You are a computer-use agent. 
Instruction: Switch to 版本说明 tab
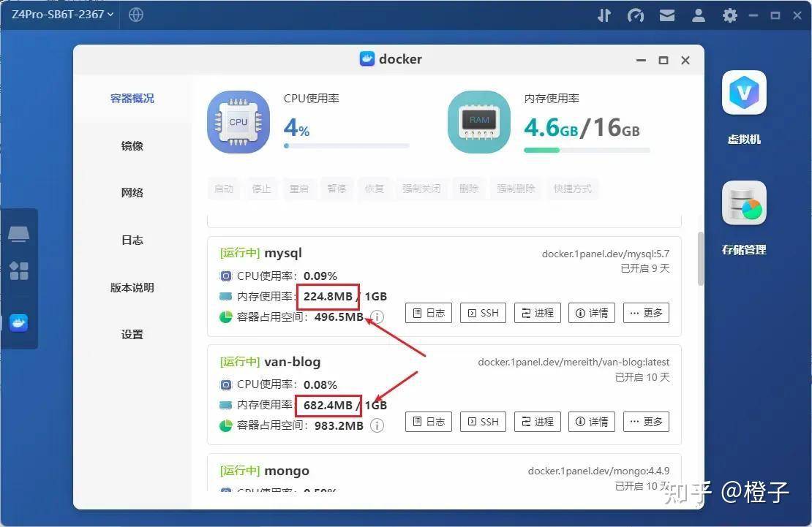coord(132,287)
